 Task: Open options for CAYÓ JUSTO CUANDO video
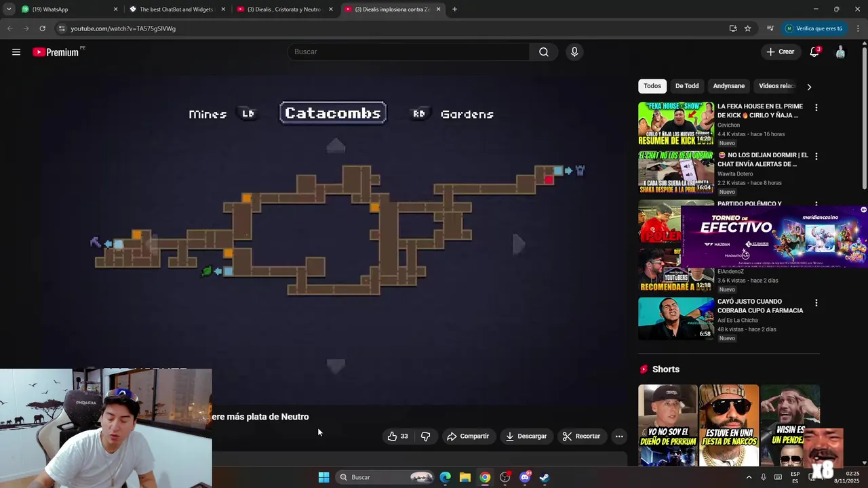point(816,303)
